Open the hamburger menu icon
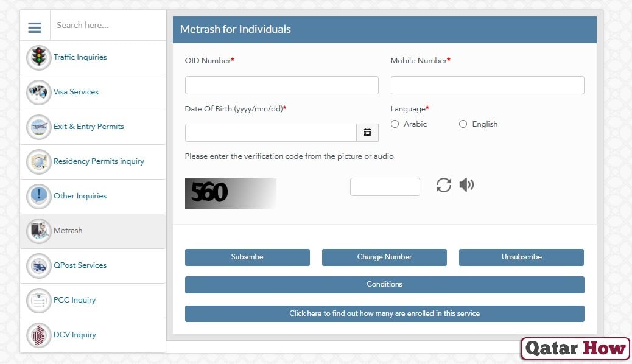 click(x=35, y=27)
